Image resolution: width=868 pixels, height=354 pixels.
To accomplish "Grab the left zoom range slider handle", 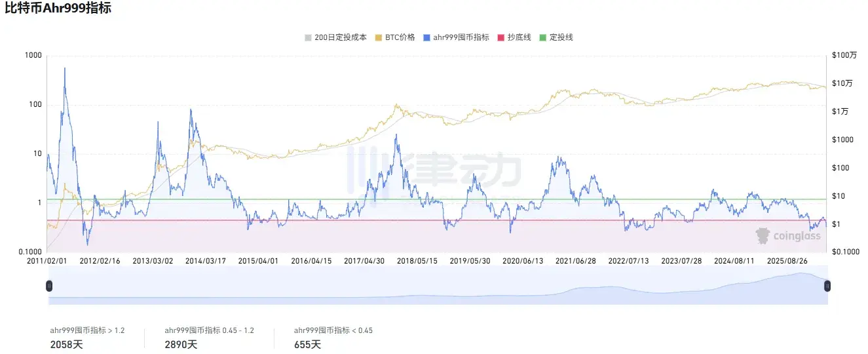I will click(x=48, y=286).
